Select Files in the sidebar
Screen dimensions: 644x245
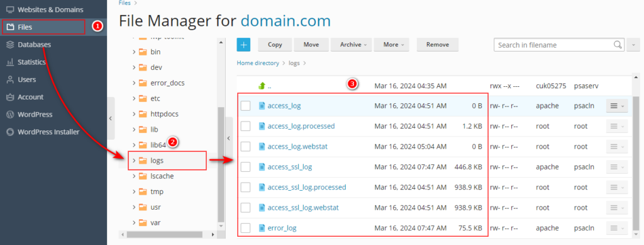25,27
